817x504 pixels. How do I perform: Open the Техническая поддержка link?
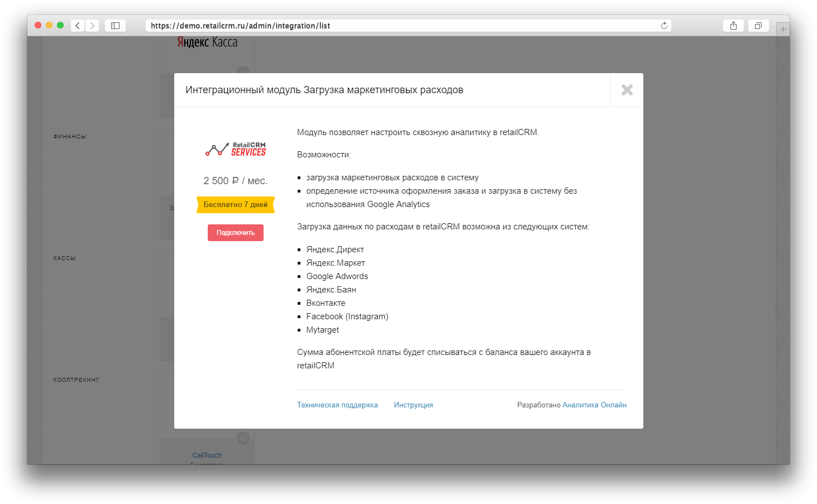(337, 405)
